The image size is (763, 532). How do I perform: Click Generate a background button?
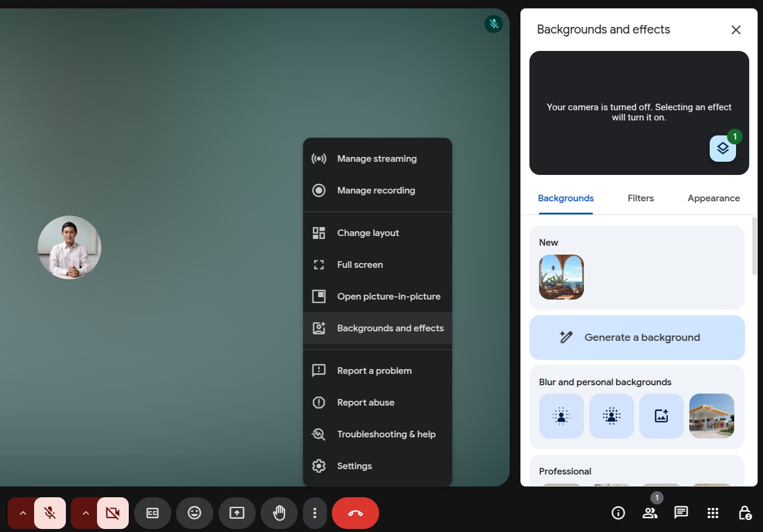(x=637, y=337)
